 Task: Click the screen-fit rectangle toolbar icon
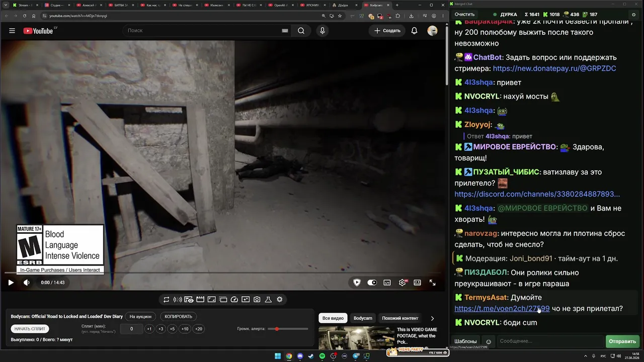[211, 300]
